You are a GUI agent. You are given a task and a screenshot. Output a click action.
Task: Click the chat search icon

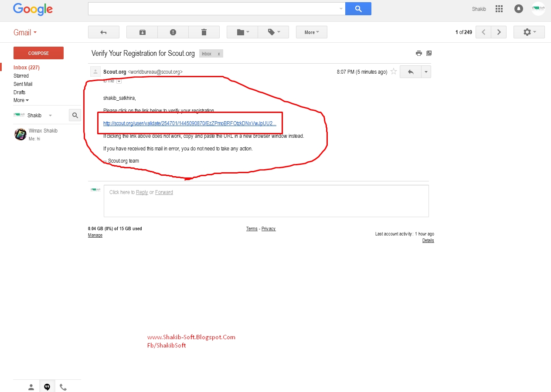coord(75,115)
